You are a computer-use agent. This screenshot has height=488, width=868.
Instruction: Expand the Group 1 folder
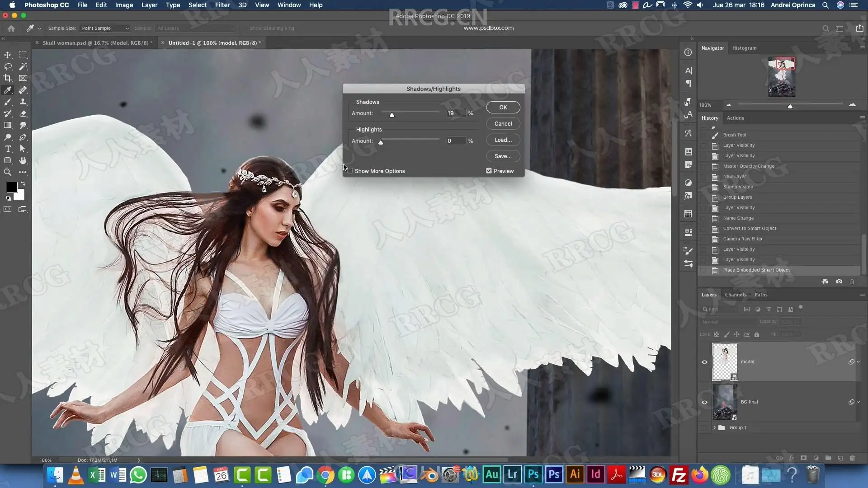click(x=714, y=427)
